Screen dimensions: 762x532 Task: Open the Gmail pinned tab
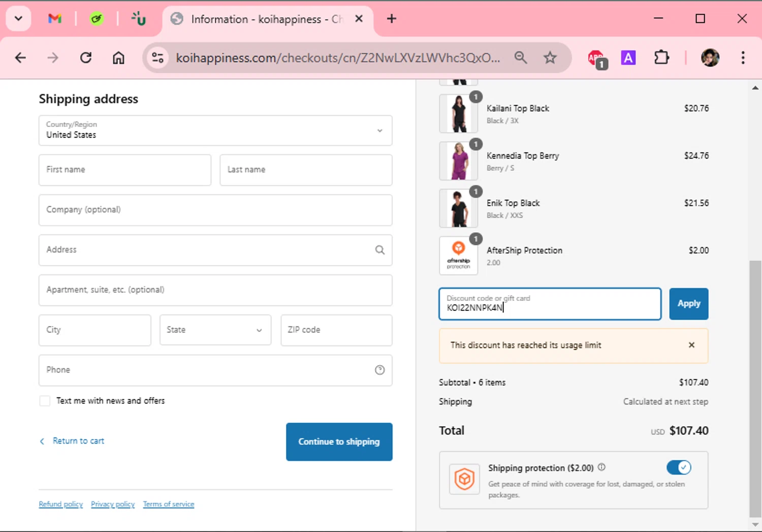[x=54, y=19]
